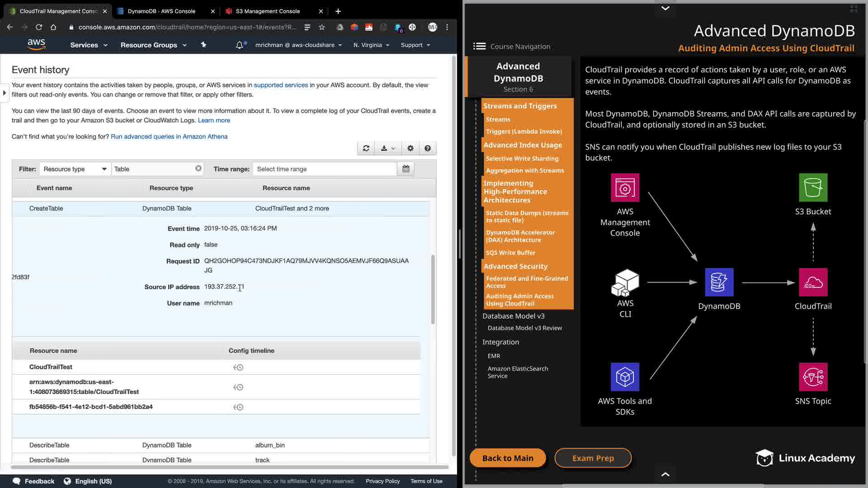Click the help question mark icon

[x=427, y=148]
